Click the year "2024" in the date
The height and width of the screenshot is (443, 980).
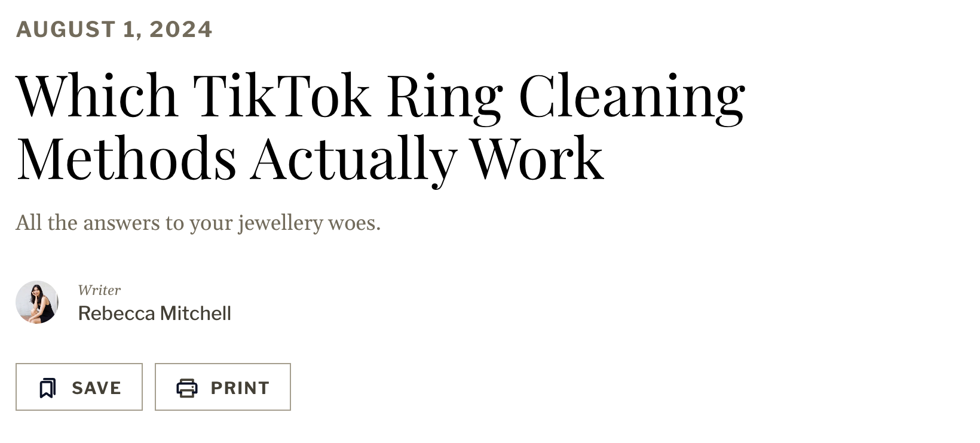(x=180, y=29)
